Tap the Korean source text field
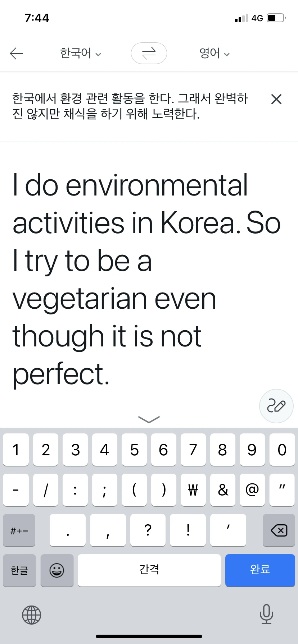 (130, 106)
